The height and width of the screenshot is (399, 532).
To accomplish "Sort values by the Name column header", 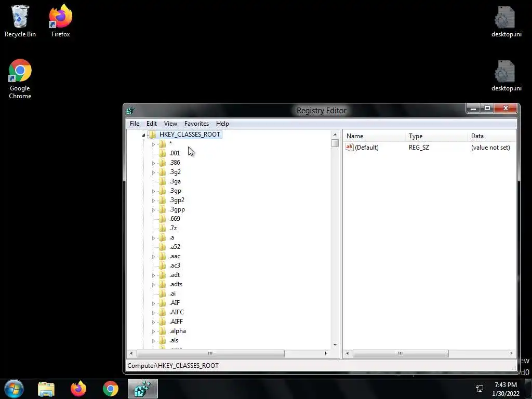I will point(374,136).
